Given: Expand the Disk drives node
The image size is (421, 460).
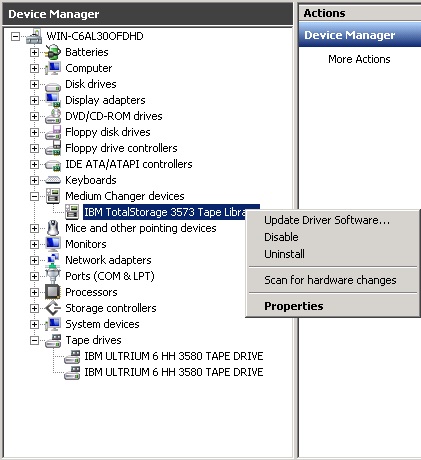Looking at the screenshot, I should click(34, 84).
